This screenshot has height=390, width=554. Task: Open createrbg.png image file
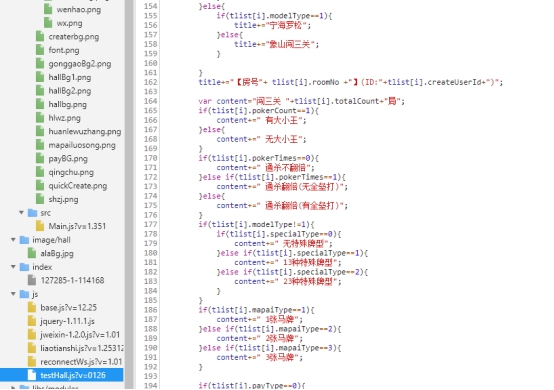(73, 37)
